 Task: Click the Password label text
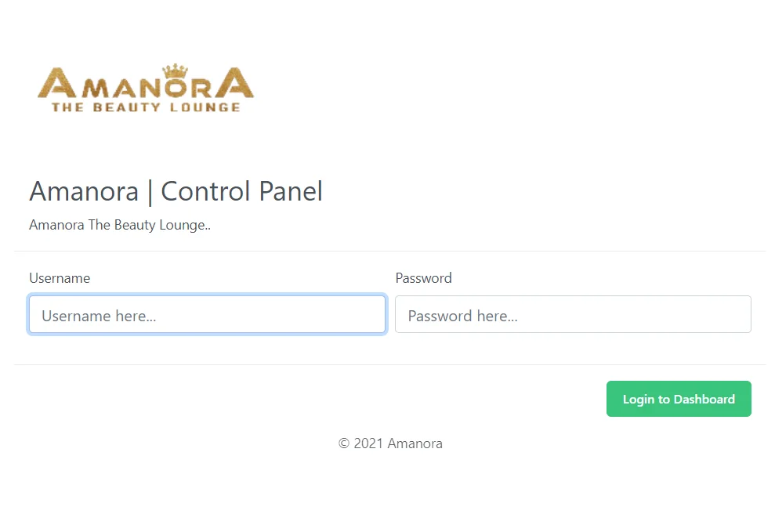pos(423,278)
